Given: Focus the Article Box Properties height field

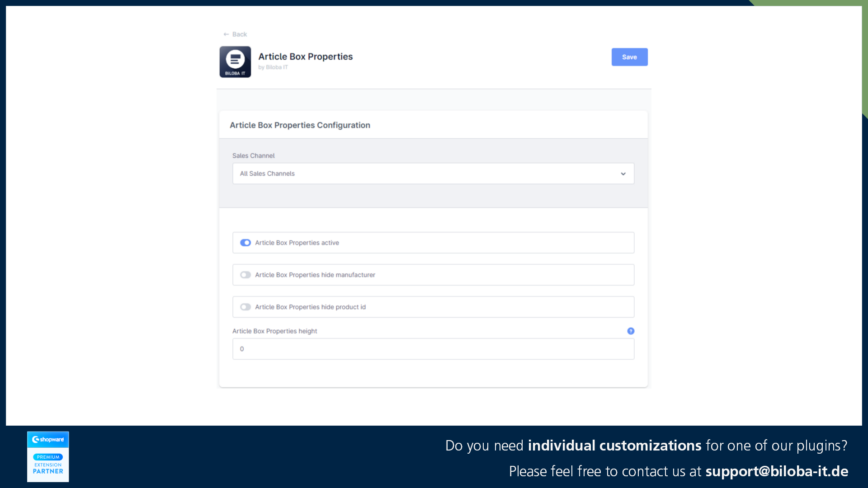Looking at the screenshot, I should 433,349.
